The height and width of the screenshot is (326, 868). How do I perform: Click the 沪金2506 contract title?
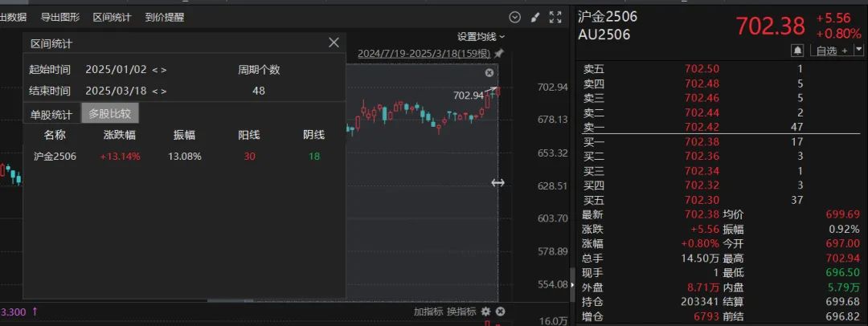coord(608,17)
